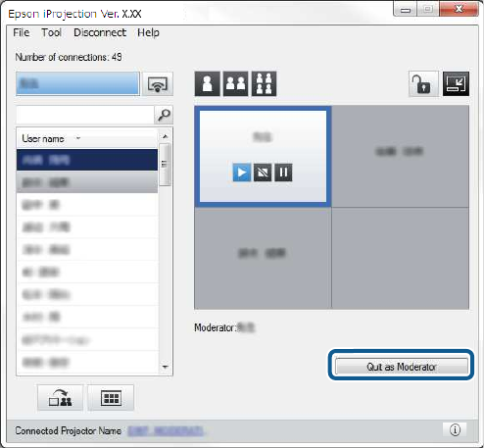Stop projection with the crossed-screen button

click(x=263, y=173)
